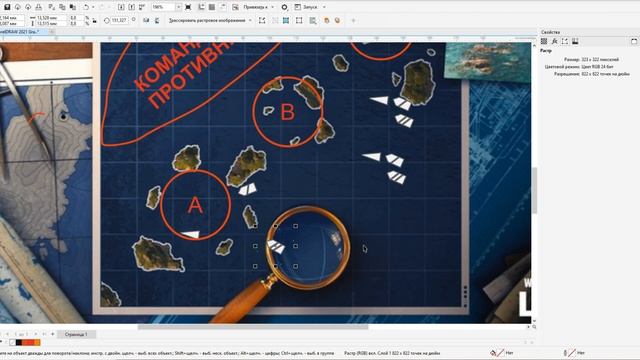Click the Mirror vertically icon
Image resolution: width=640 pixels, height=360 pixels.
point(157,20)
